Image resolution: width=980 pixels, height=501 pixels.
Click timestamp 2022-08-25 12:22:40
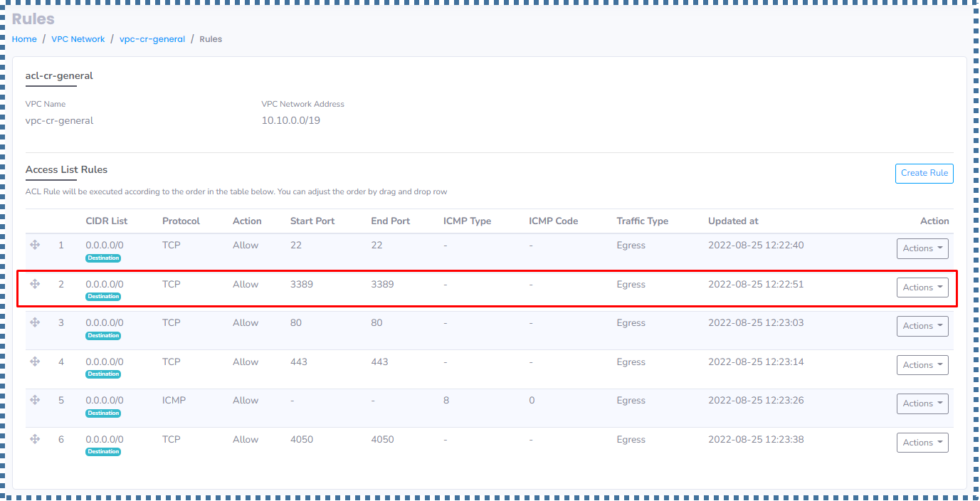click(756, 245)
